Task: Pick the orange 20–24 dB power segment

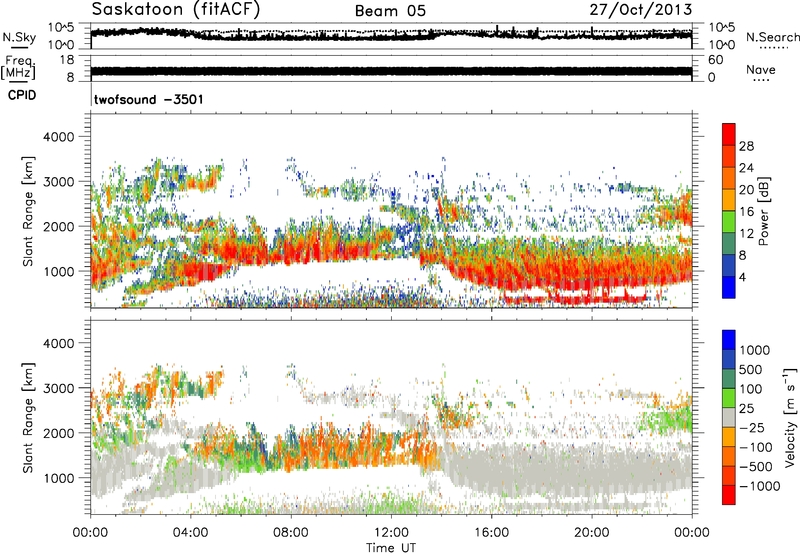Action: pyautogui.click(x=729, y=178)
